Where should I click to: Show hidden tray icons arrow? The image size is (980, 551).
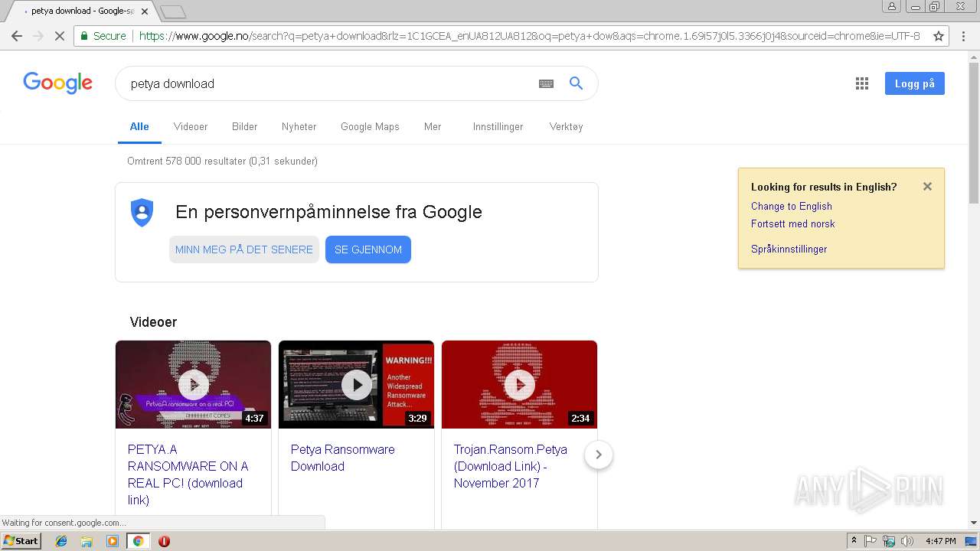click(854, 541)
